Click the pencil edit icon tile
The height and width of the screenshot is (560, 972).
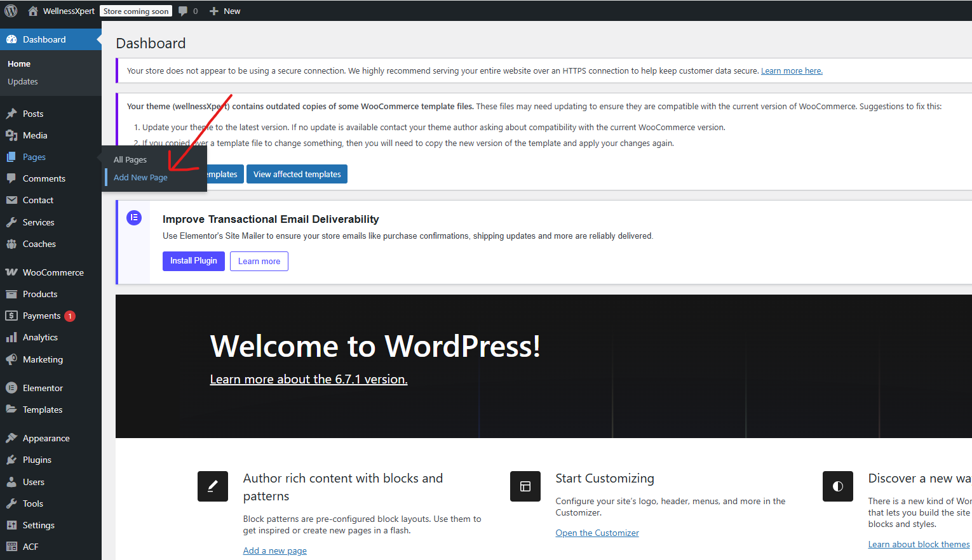213,486
